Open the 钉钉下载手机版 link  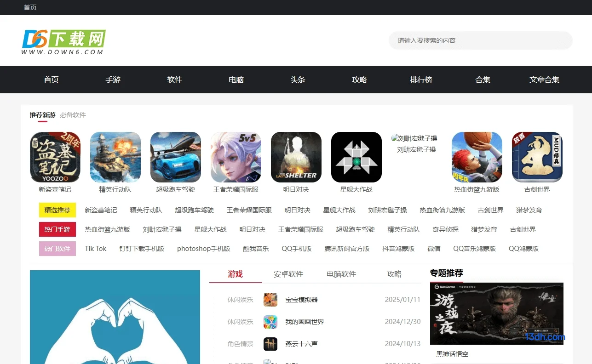[142, 249]
